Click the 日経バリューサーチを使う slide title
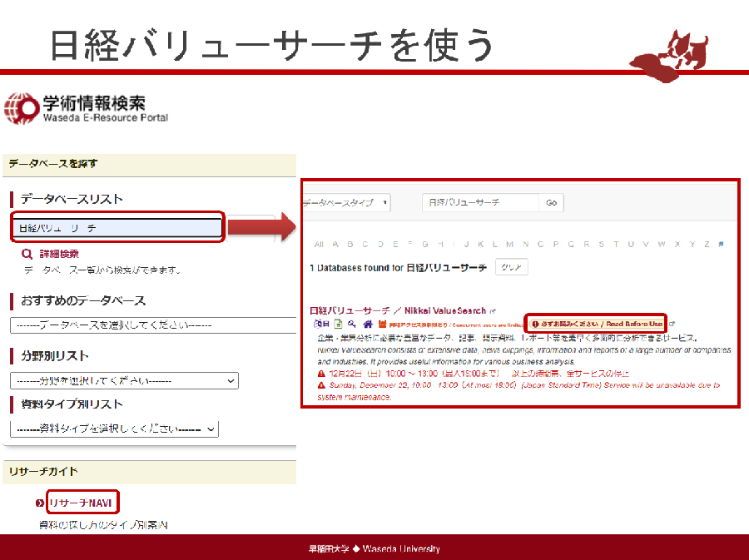This screenshot has width=749, height=560. tap(272, 46)
